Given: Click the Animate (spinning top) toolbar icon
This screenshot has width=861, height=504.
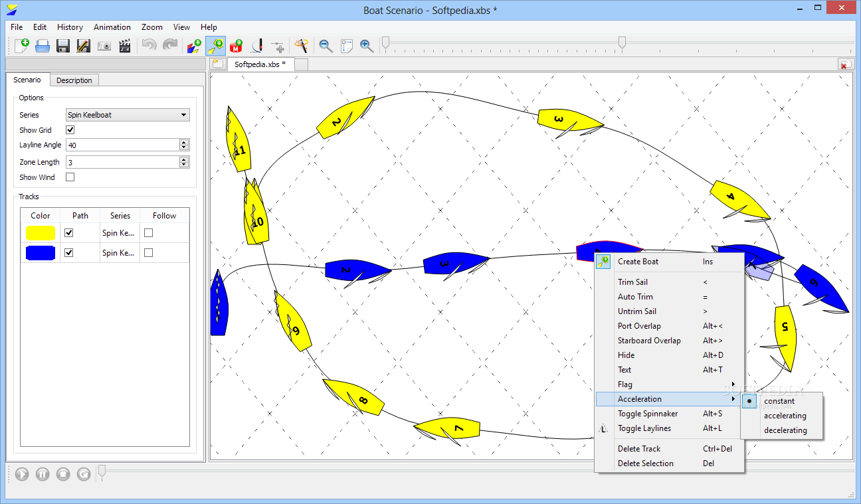Looking at the screenshot, I should point(302,46).
